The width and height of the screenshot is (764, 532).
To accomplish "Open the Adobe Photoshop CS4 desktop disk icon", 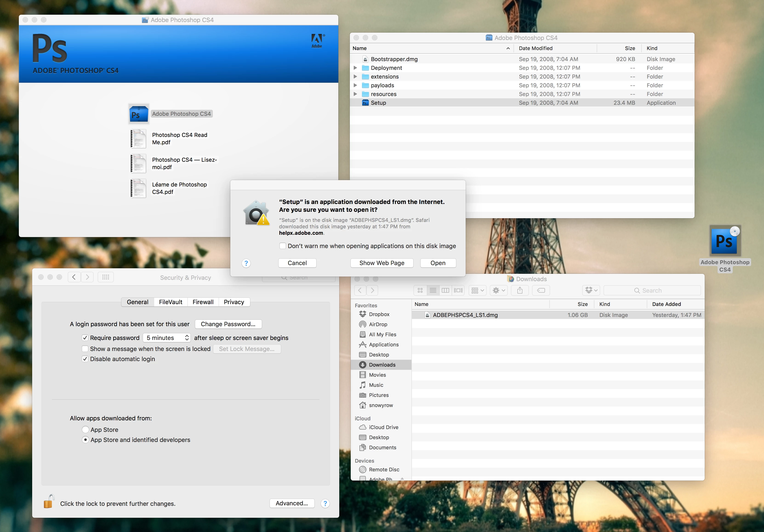I will 725,241.
